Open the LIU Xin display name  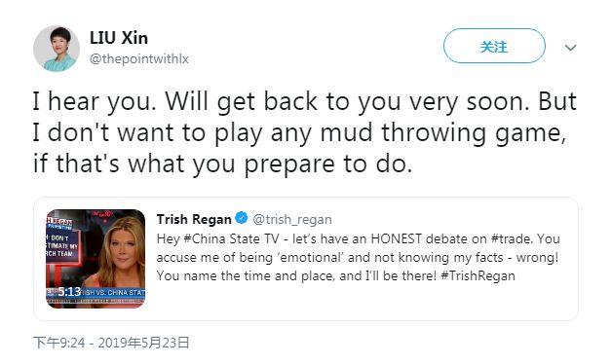click(x=119, y=38)
